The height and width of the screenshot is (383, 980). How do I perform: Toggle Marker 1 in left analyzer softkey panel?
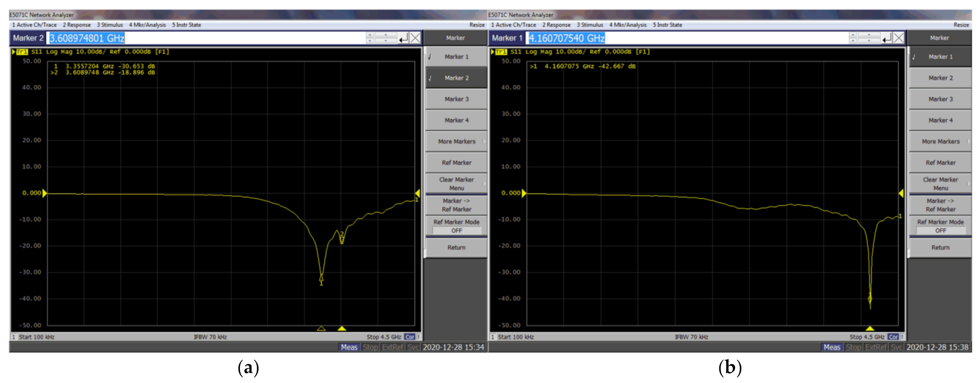(456, 57)
